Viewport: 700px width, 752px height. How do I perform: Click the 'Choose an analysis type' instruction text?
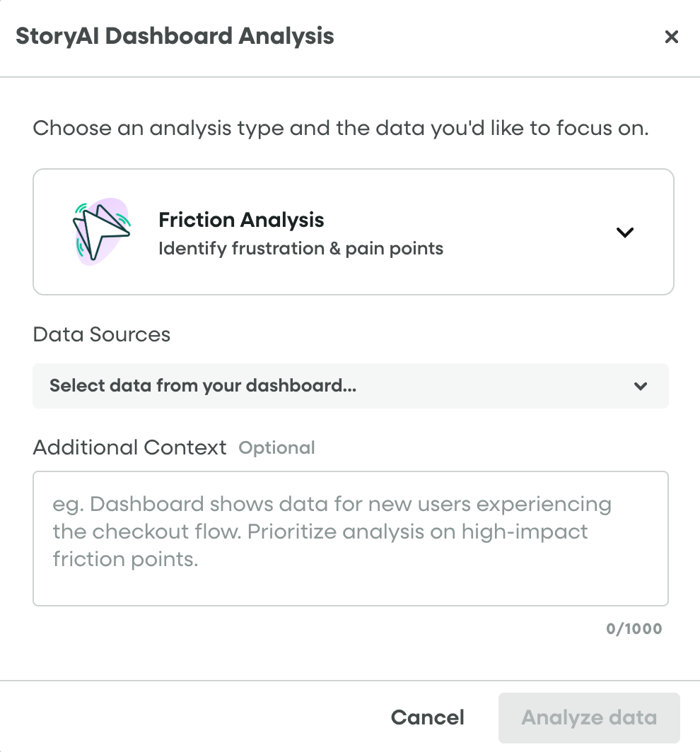340,129
